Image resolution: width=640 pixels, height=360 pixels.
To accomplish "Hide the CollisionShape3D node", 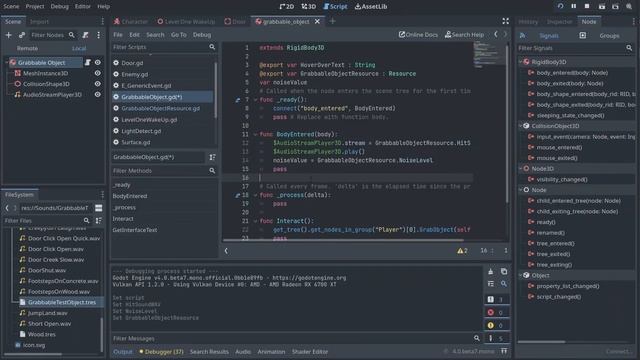I will pyautogui.click(x=98, y=84).
